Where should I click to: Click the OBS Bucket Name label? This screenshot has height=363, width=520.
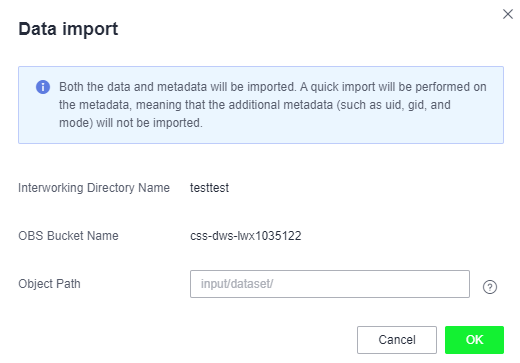point(68,236)
